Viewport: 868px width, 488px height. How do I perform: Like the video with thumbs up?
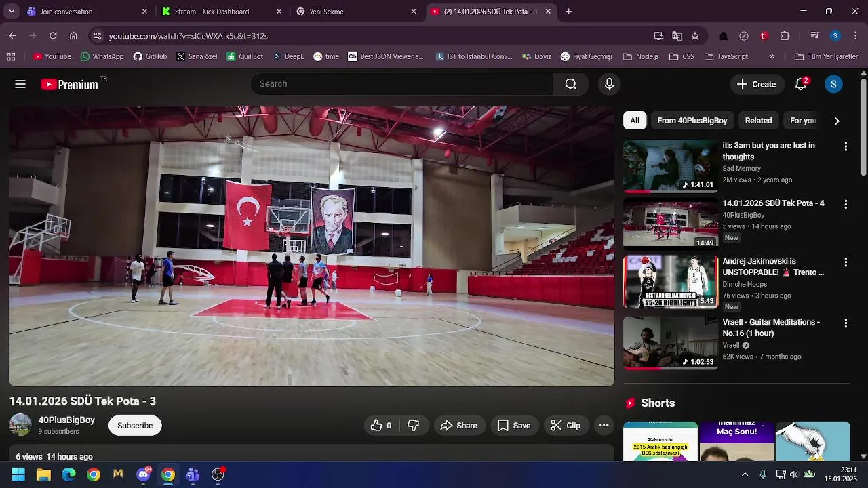pos(381,426)
